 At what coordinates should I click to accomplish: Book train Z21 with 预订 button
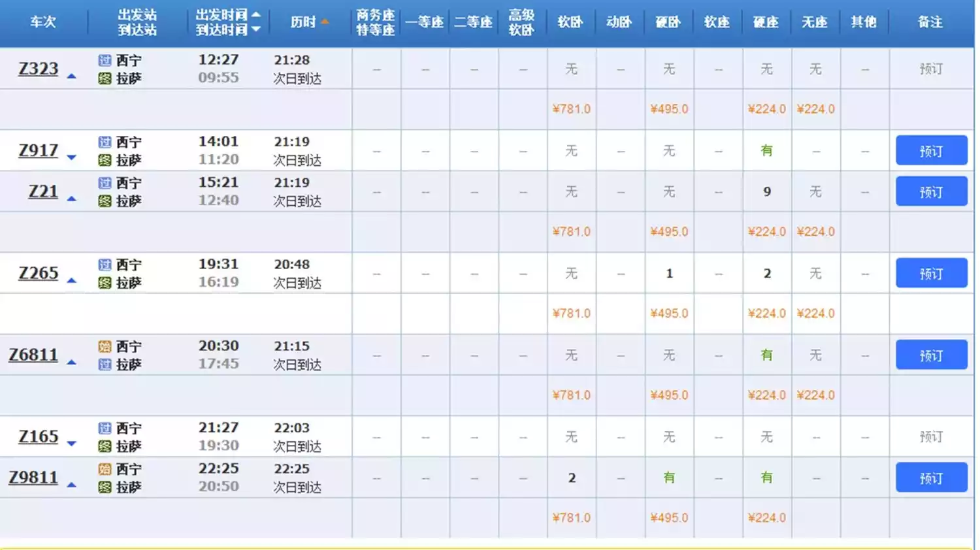tap(931, 191)
